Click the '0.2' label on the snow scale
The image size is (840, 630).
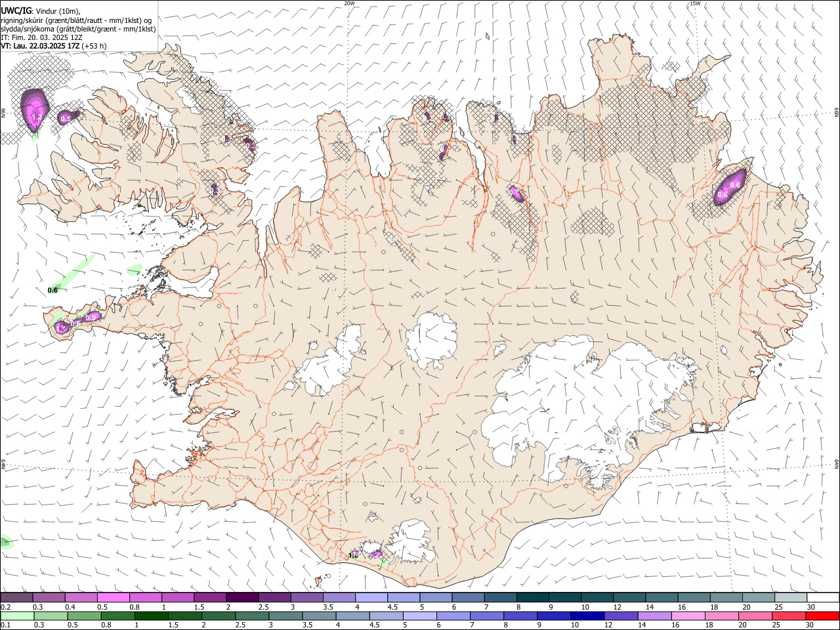click(x=5, y=607)
